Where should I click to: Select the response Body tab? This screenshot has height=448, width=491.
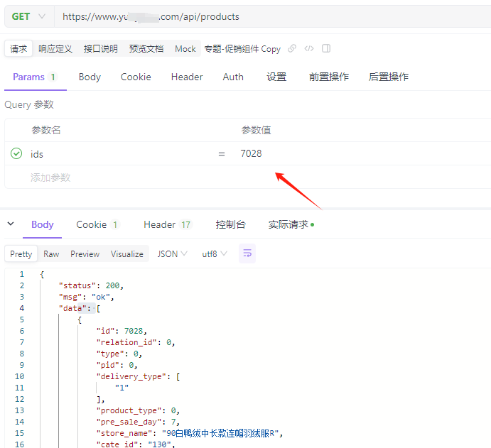point(42,224)
